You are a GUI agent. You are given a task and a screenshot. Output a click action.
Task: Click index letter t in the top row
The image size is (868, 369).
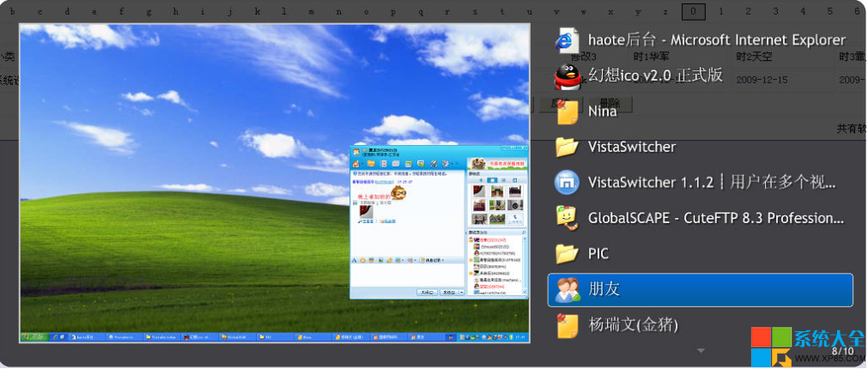(x=502, y=12)
